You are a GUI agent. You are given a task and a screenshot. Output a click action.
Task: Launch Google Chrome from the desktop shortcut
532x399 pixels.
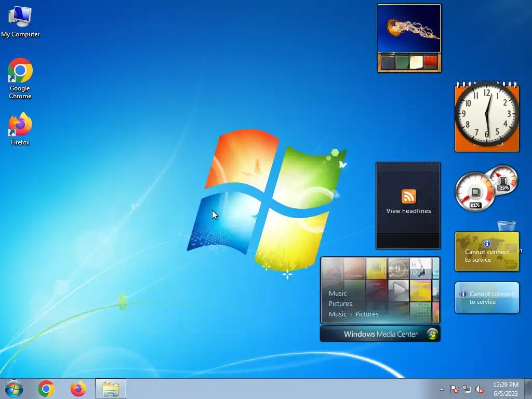pos(20,78)
